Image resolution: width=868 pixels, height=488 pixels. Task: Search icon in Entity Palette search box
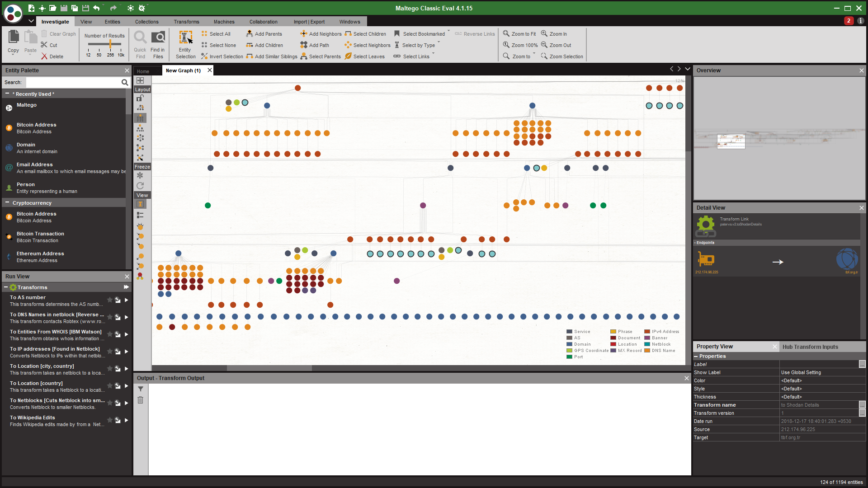(124, 82)
